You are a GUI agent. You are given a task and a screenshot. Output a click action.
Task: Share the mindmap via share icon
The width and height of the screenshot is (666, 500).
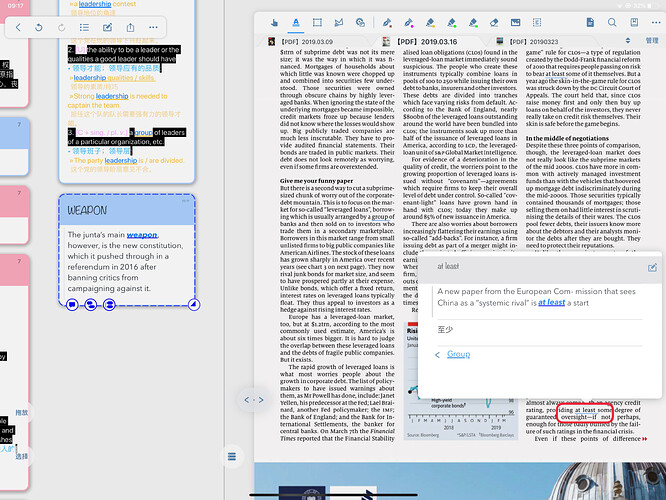pos(130,28)
